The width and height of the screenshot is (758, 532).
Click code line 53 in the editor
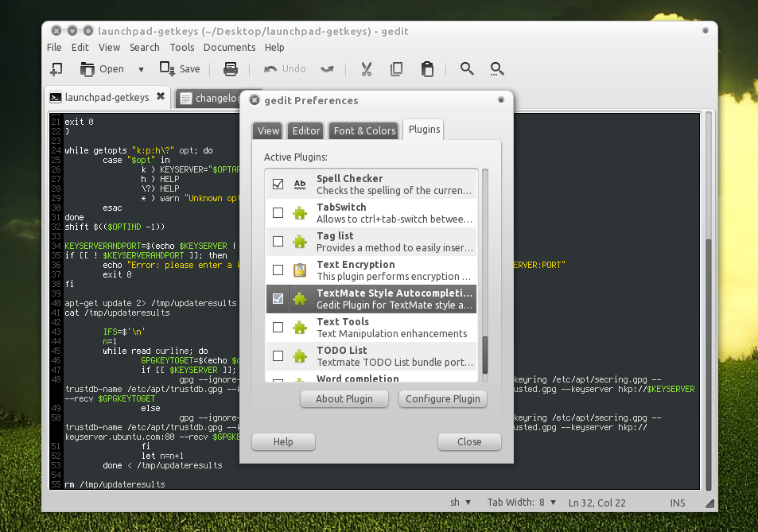162,465
